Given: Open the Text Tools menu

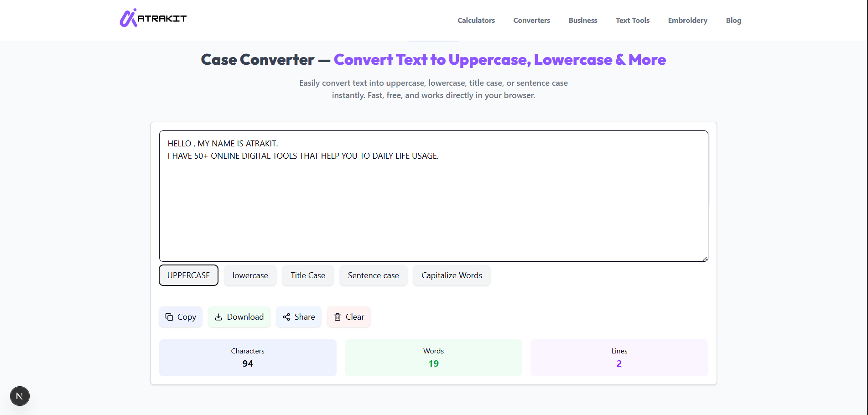Looking at the screenshot, I should point(633,21).
